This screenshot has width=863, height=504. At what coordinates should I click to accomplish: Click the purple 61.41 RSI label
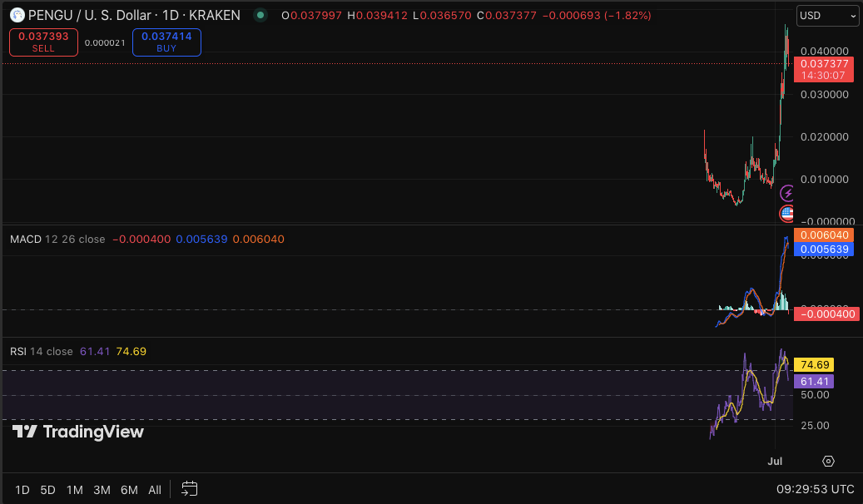[815, 381]
